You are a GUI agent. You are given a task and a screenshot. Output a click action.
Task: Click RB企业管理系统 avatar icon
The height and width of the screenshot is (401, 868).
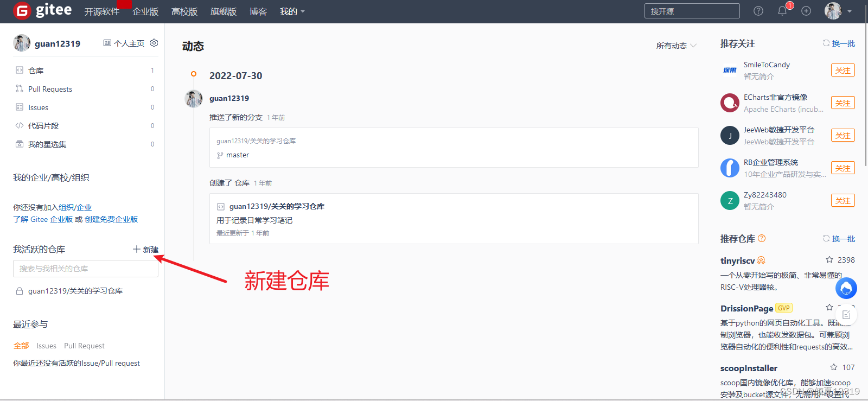pyautogui.click(x=730, y=168)
